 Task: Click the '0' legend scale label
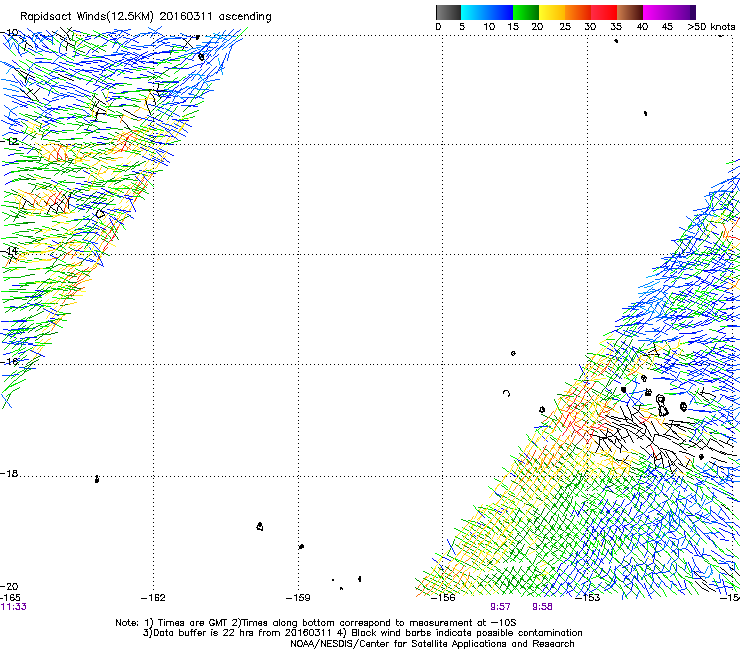point(438,27)
